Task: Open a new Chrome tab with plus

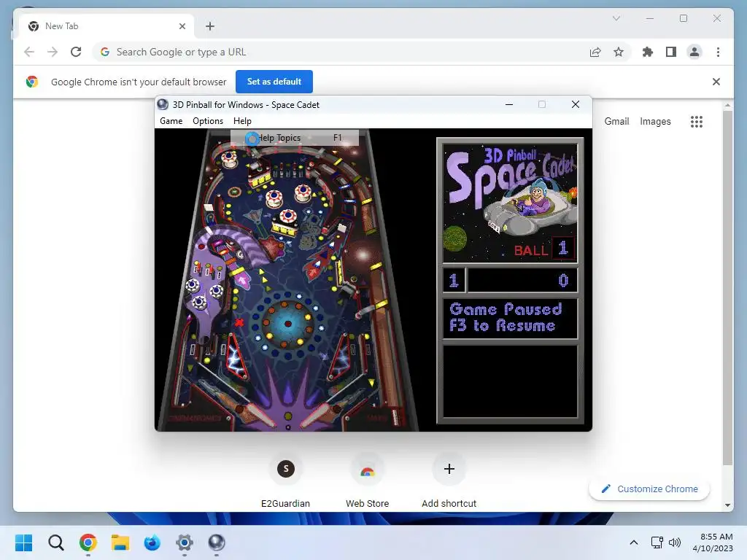Action: [x=210, y=26]
